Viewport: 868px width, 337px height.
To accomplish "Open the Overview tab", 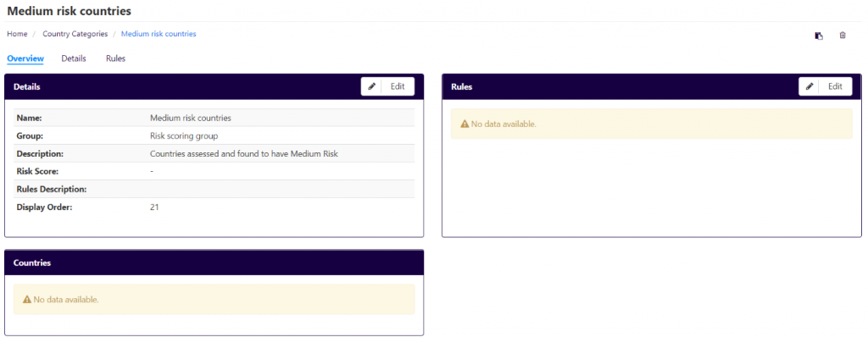I will 25,58.
